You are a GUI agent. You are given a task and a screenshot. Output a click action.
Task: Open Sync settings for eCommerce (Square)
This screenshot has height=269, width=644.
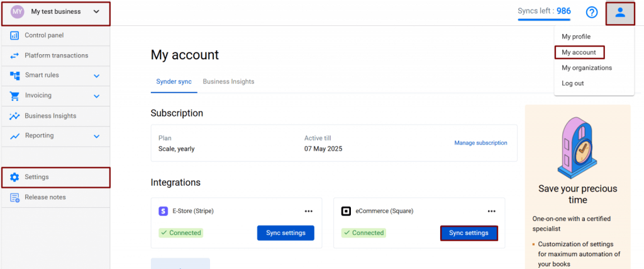(469, 233)
